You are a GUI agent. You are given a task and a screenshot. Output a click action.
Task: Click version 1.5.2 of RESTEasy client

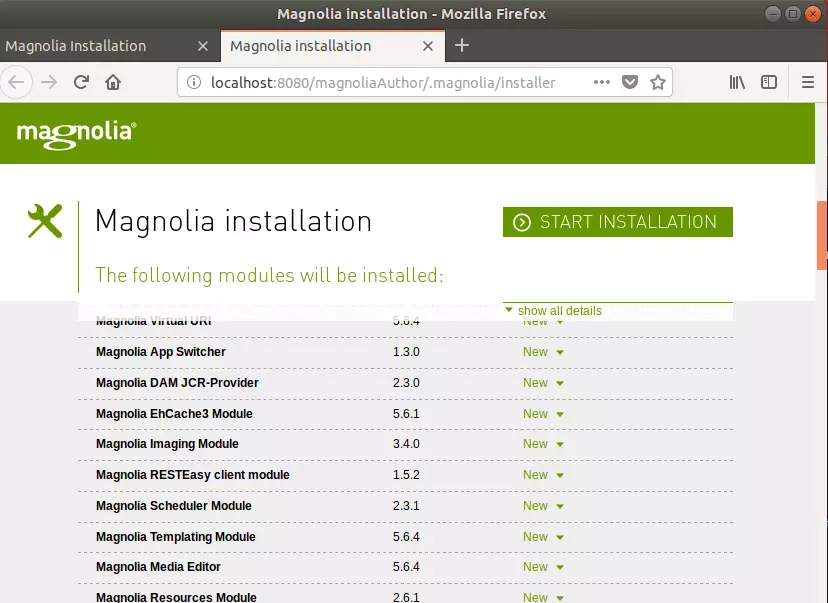(406, 475)
